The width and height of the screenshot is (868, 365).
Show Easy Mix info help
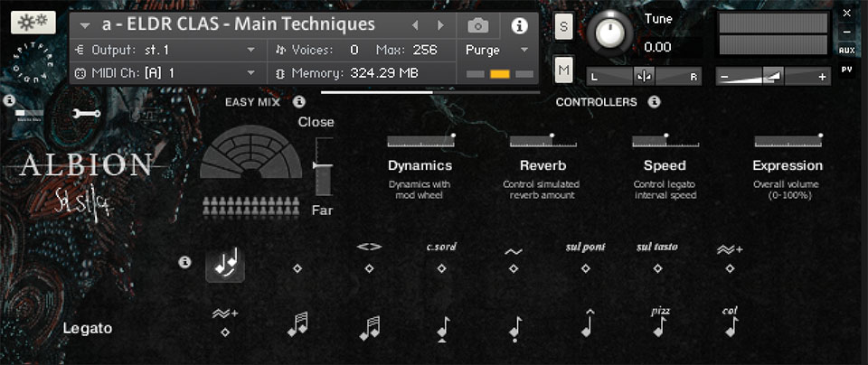[299, 102]
